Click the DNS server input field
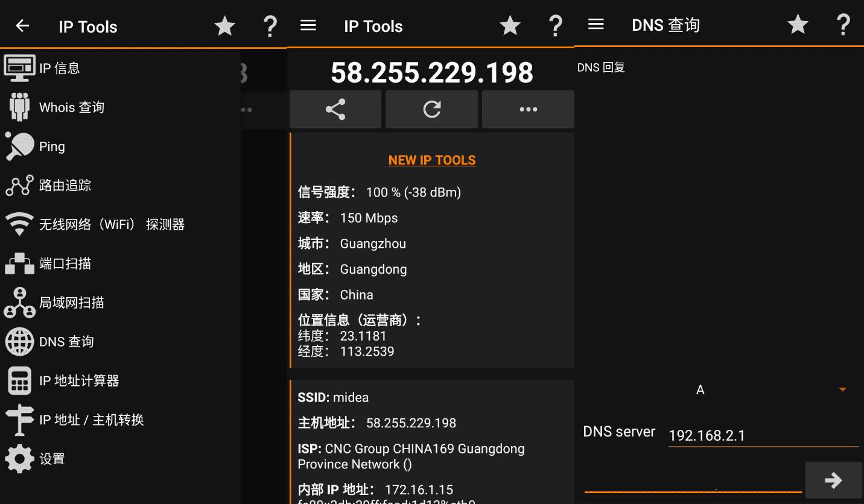864x504 pixels. (763, 435)
